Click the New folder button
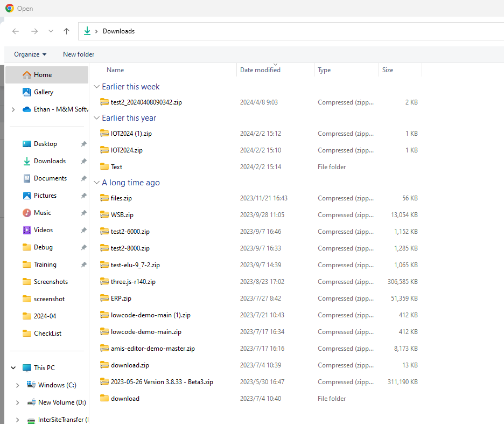 (79, 54)
